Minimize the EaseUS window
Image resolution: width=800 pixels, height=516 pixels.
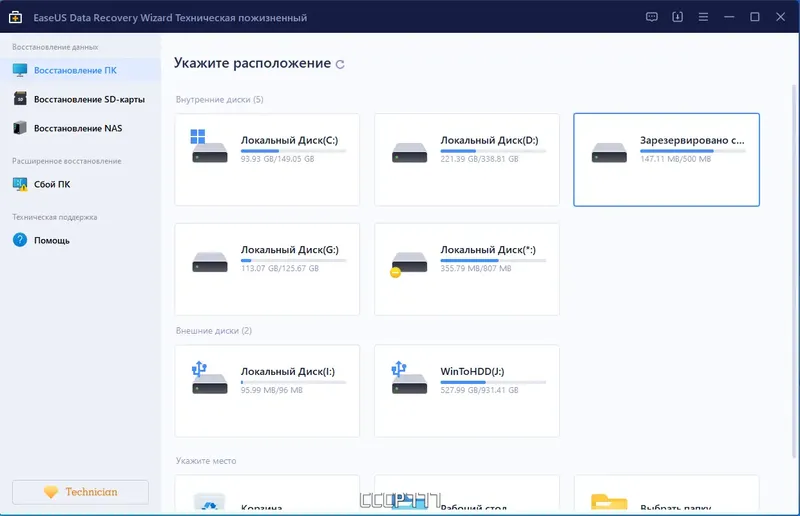click(x=729, y=17)
